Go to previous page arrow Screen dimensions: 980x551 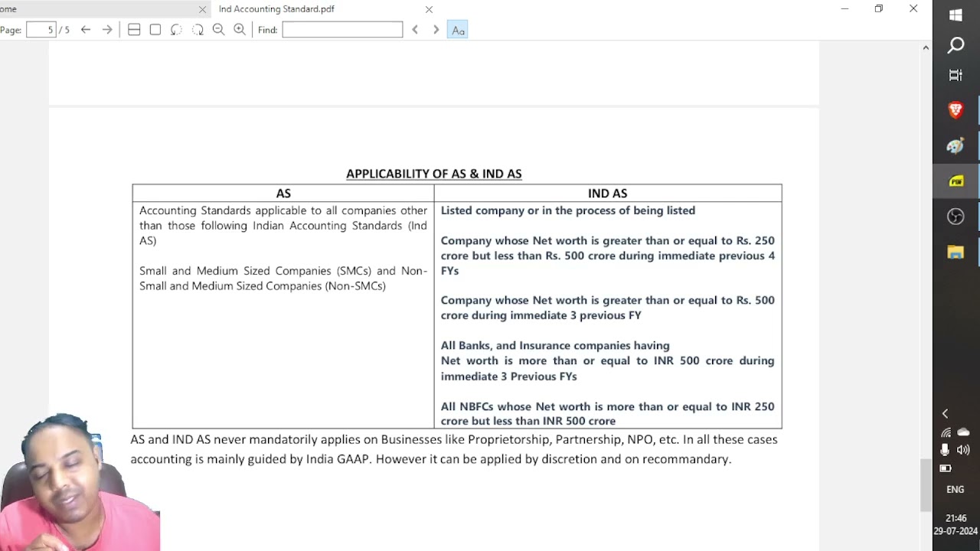86,30
